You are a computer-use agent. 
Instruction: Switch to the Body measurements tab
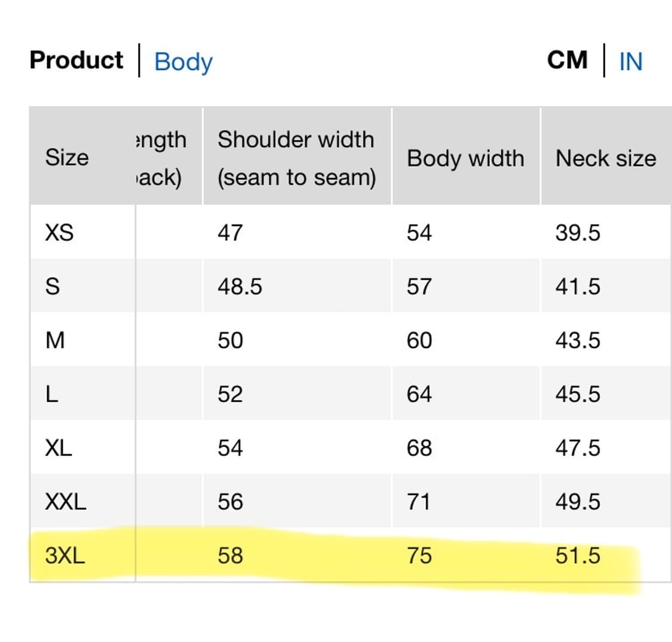(183, 62)
